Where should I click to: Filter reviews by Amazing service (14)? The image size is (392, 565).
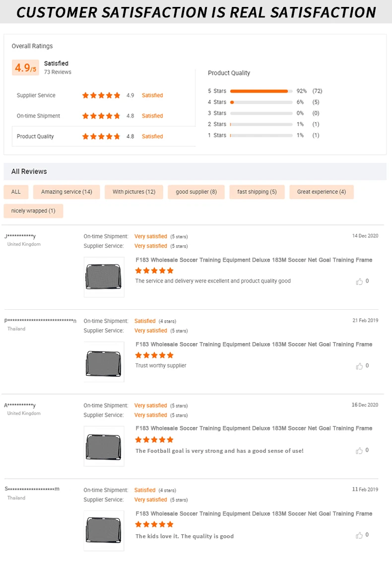(66, 192)
